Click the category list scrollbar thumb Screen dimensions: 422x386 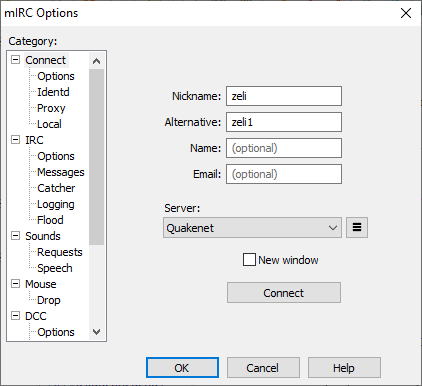pos(97,157)
